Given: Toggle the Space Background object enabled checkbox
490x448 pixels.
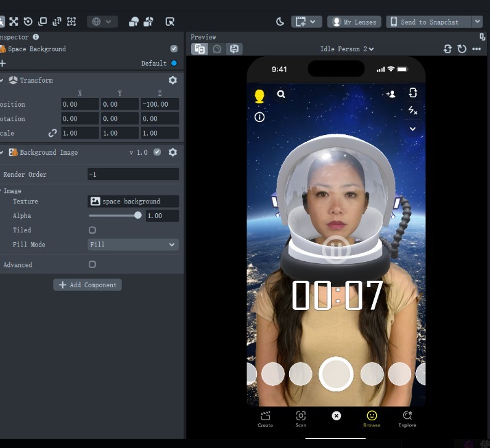Looking at the screenshot, I should click(x=174, y=49).
